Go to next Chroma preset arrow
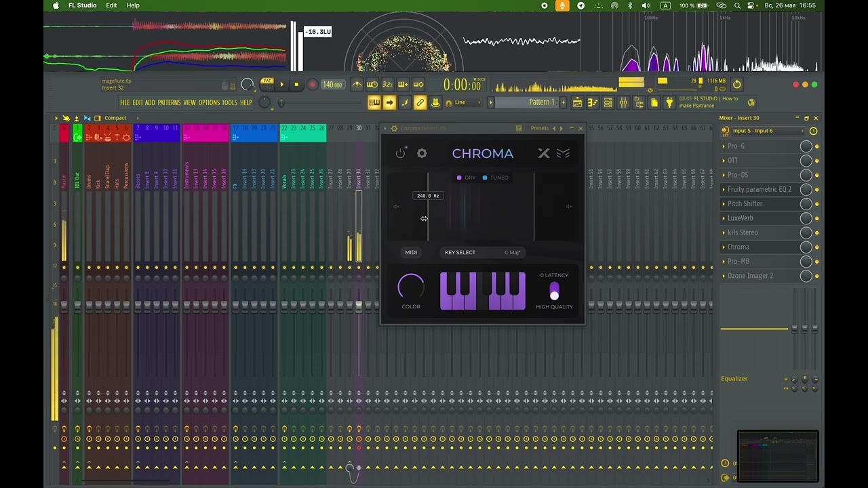The image size is (868, 488). pos(561,128)
